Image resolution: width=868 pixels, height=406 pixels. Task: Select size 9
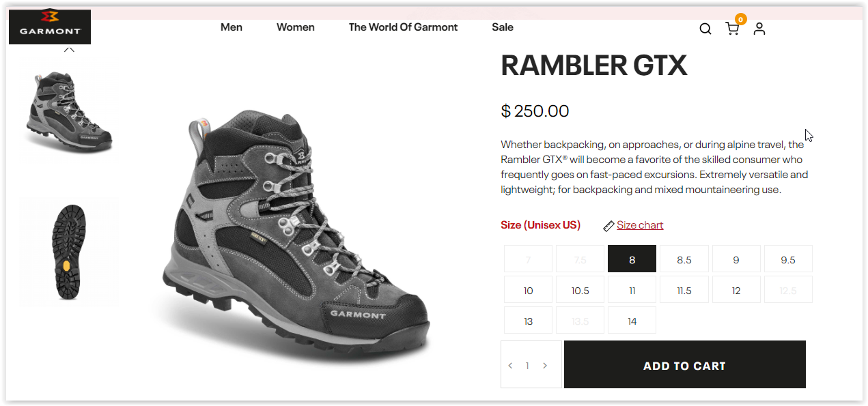[x=736, y=259]
